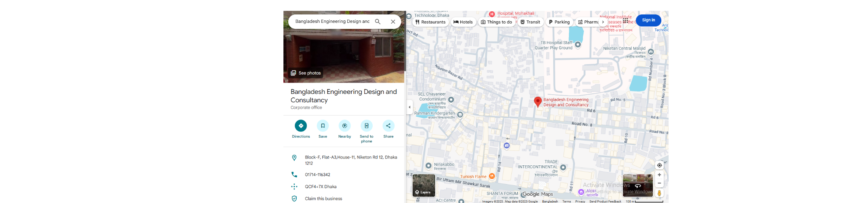Click the search magnifier icon
The width and height of the screenshot is (868, 203).
coord(378,22)
